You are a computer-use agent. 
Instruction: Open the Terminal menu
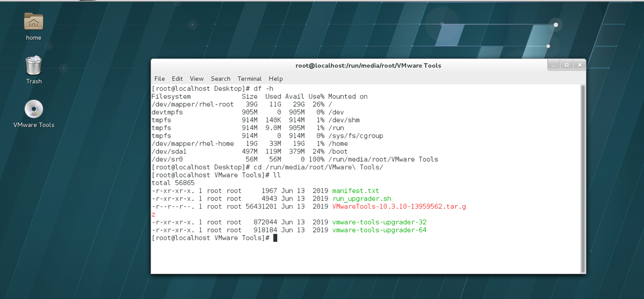pos(249,79)
